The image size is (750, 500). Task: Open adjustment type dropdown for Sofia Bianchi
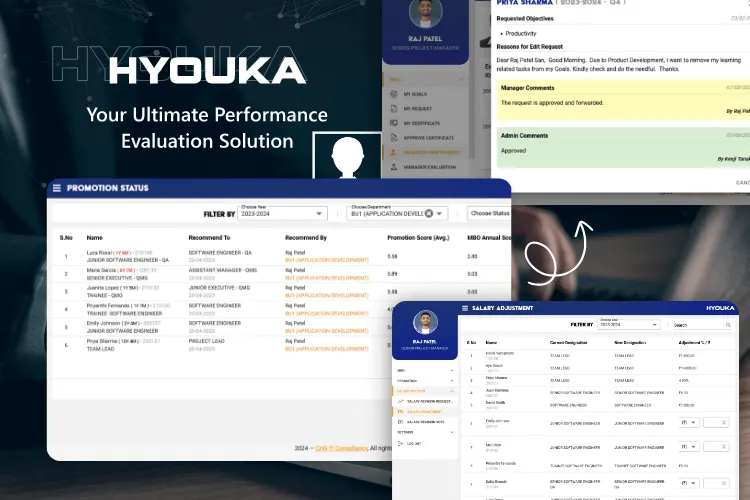coord(689,483)
